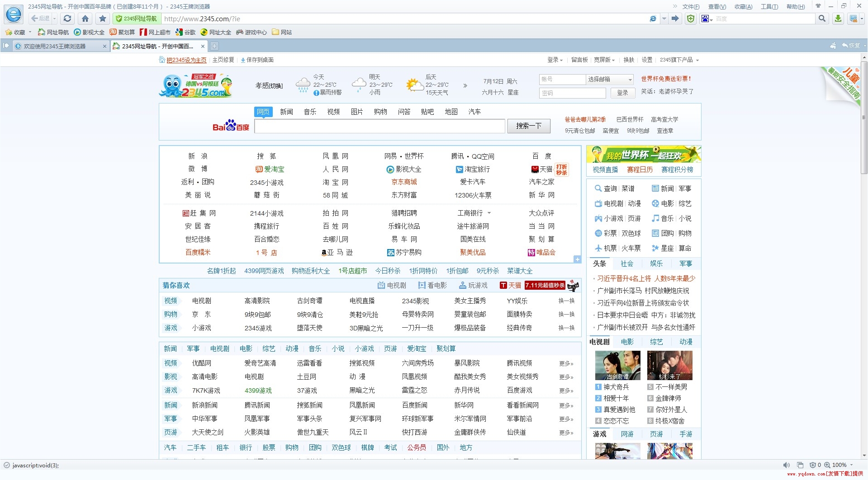Image resolution: width=868 pixels, height=480 pixels.
Task: Go to the browser home page icon
Action: click(85, 19)
